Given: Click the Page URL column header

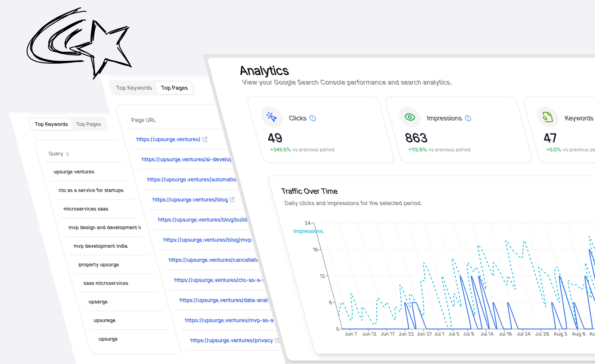Looking at the screenshot, I should click(x=144, y=120).
